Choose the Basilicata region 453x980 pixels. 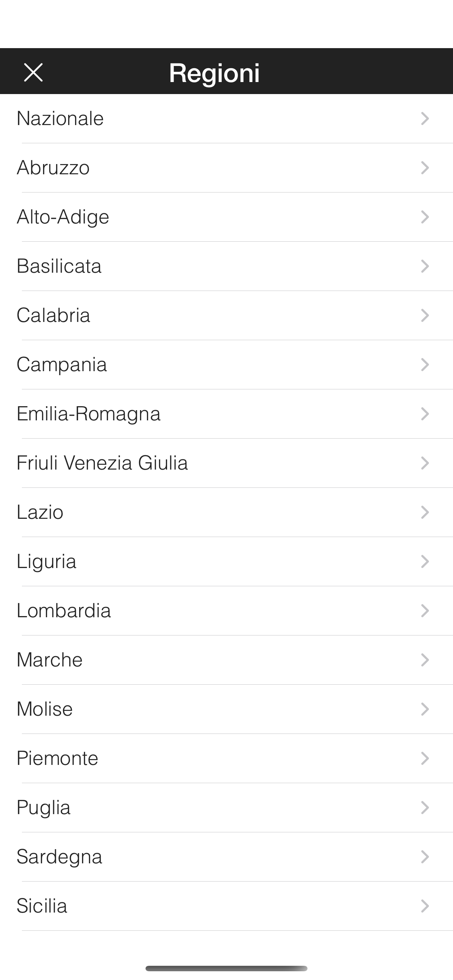(x=59, y=266)
